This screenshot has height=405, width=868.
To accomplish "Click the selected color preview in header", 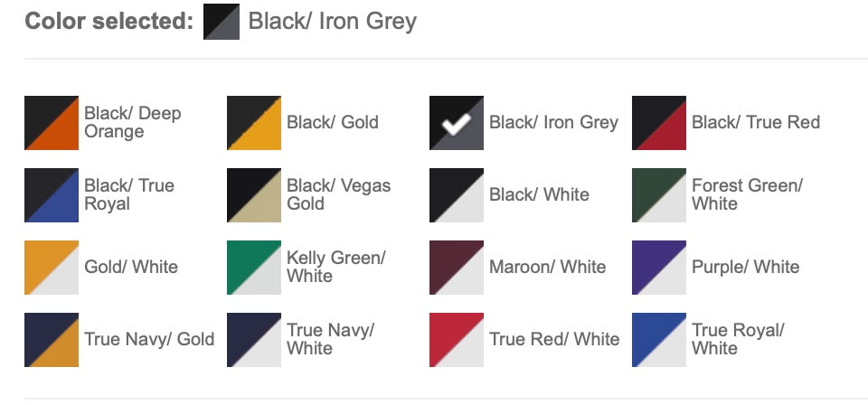I will (222, 22).
